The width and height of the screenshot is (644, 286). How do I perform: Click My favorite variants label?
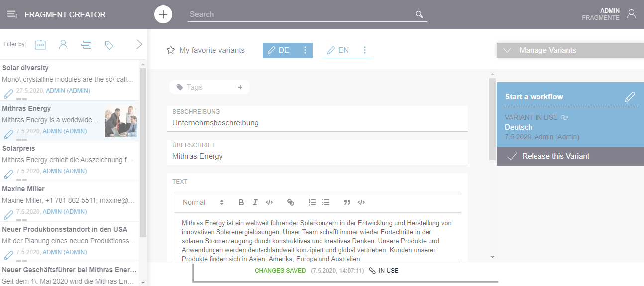click(212, 50)
